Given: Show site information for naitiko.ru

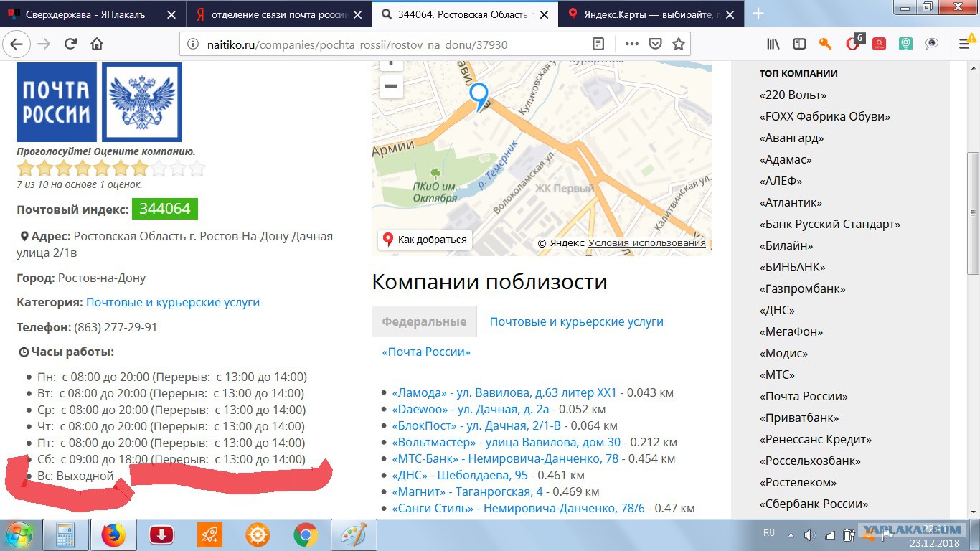Looking at the screenshot, I should click(192, 44).
